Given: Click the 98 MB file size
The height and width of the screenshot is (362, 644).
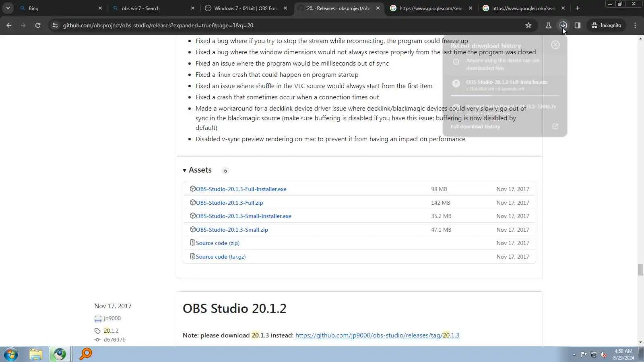Looking at the screenshot, I should click(x=439, y=189).
